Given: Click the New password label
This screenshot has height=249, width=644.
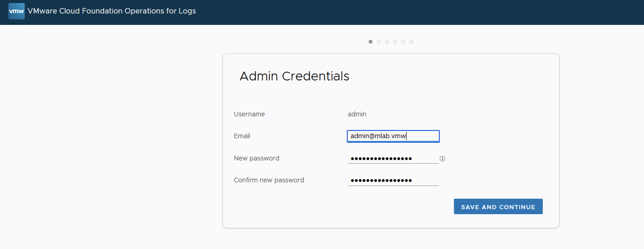Looking at the screenshot, I should [x=256, y=158].
